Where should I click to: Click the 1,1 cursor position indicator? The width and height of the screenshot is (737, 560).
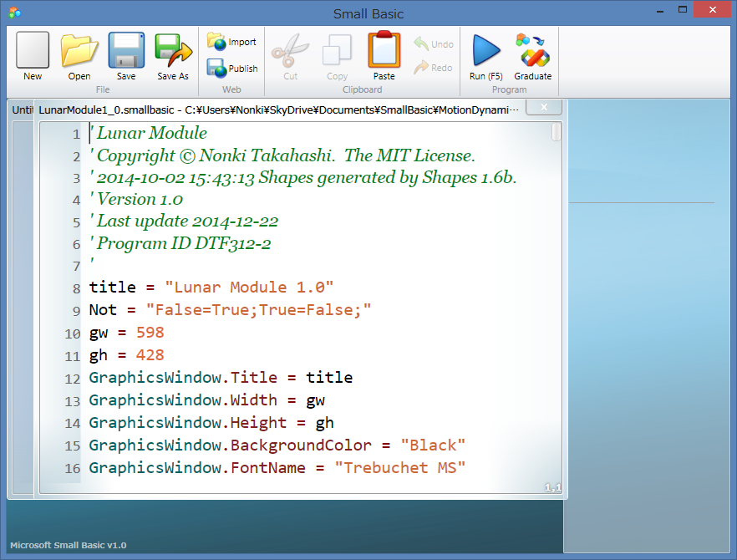[553, 487]
